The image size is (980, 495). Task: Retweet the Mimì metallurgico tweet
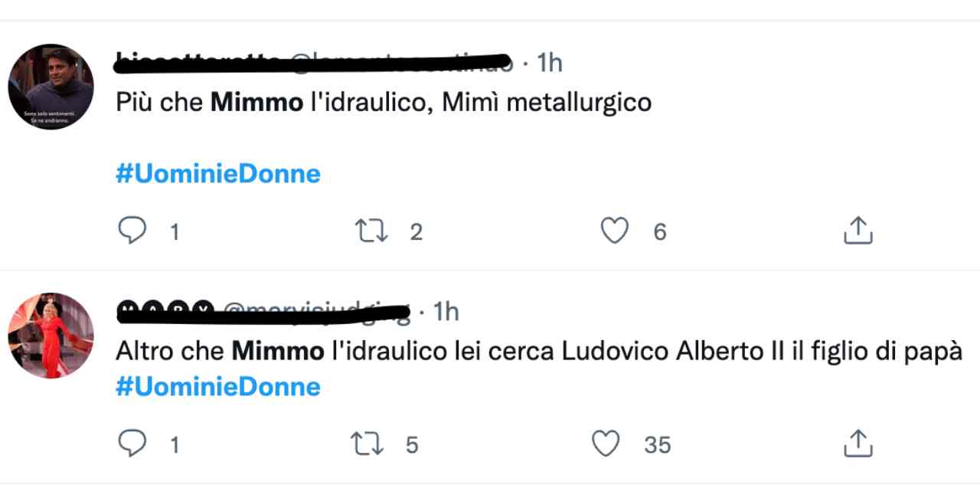373,231
